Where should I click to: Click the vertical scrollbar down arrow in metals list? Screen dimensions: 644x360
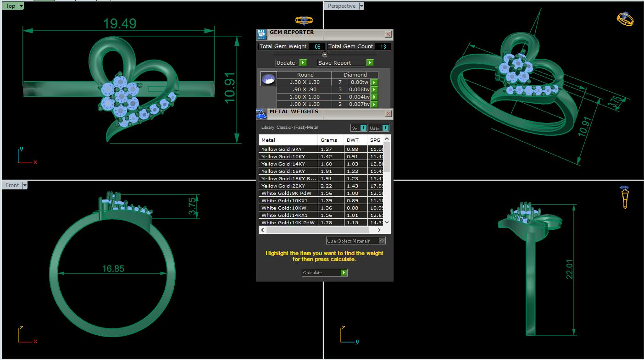click(x=387, y=222)
